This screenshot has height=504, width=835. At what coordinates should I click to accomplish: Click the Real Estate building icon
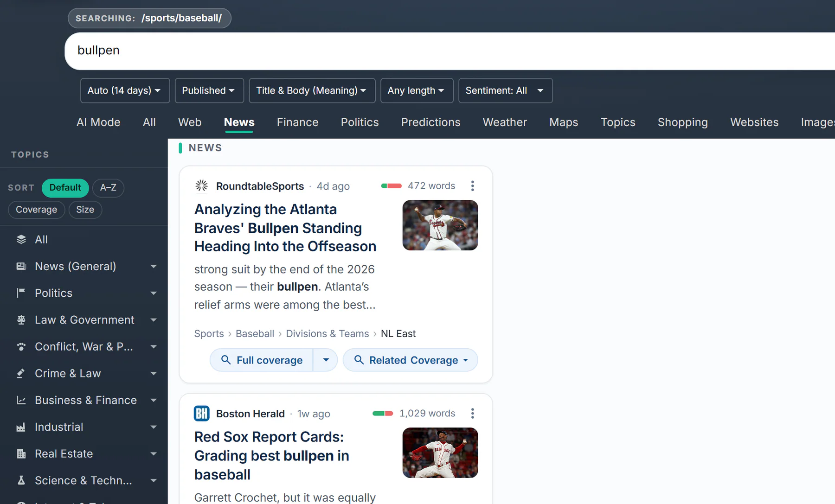click(x=21, y=453)
